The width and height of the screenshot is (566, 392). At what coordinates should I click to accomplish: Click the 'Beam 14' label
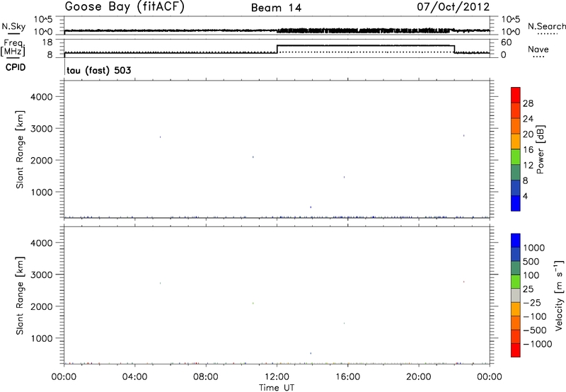(276, 8)
